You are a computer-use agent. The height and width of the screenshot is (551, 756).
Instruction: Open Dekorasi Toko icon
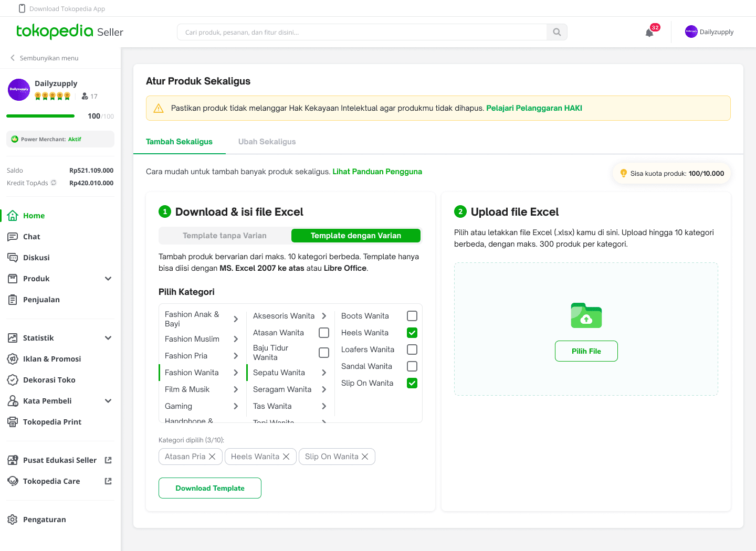point(13,380)
